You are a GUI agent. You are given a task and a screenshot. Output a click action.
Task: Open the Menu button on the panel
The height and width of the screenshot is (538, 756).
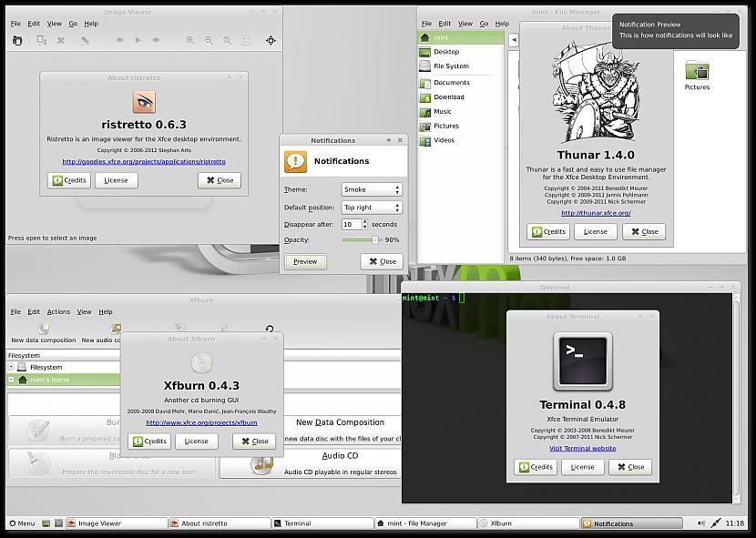pos(22,523)
